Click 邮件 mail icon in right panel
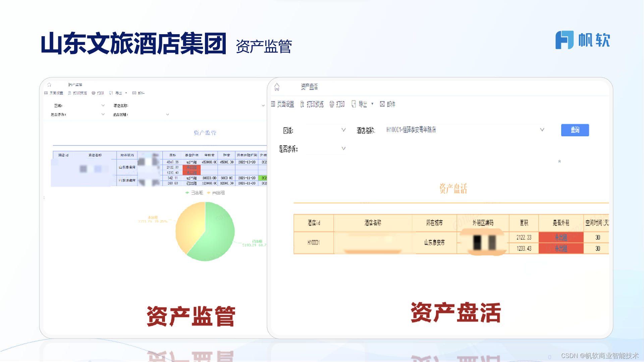The image size is (644, 362). click(x=382, y=104)
